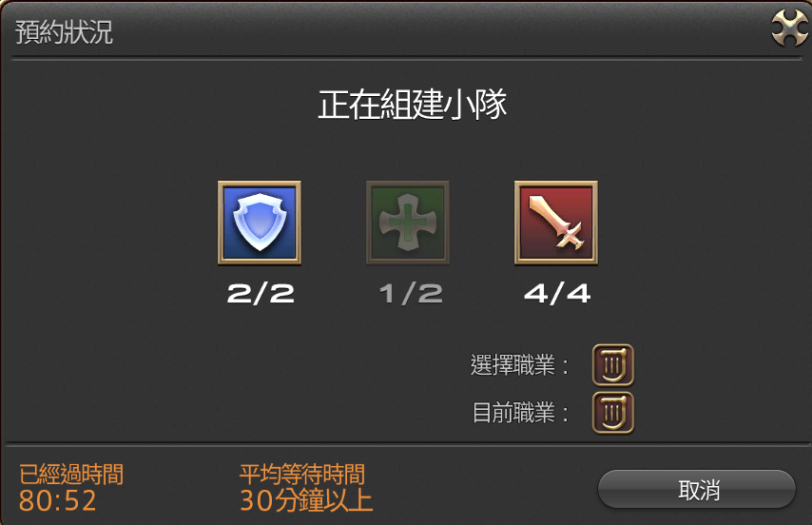The height and width of the screenshot is (525, 812).
Task: Click the tank count 2/2
Action: 261,294
